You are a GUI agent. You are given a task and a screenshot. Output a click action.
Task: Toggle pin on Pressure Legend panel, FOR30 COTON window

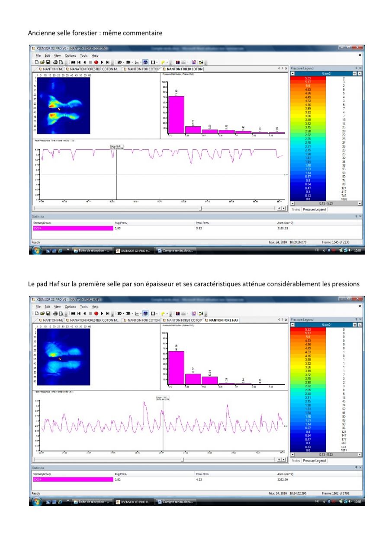tap(357, 68)
